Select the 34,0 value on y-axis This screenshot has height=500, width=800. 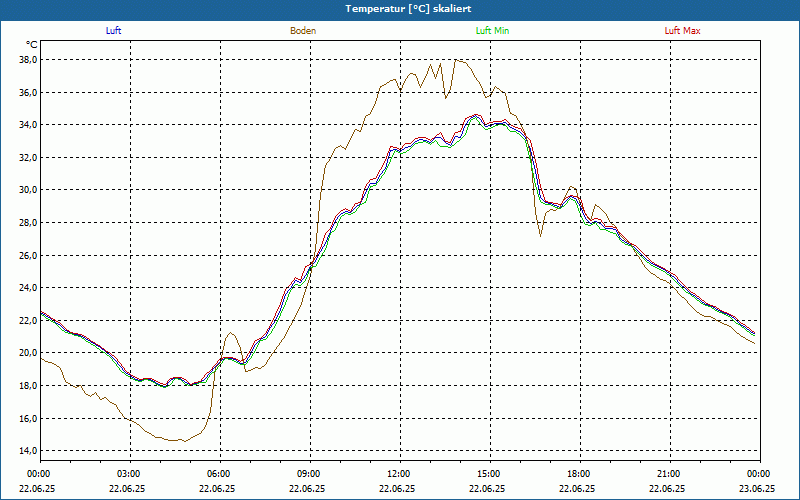[28, 125]
